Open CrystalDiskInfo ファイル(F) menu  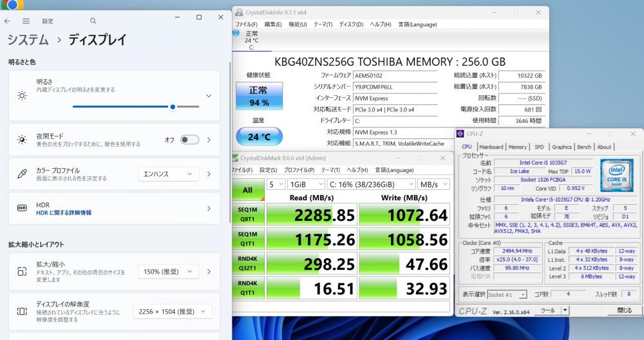246,24
